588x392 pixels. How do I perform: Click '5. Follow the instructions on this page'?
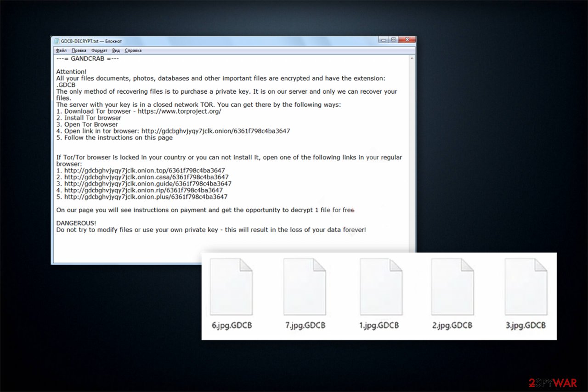point(114,137)
